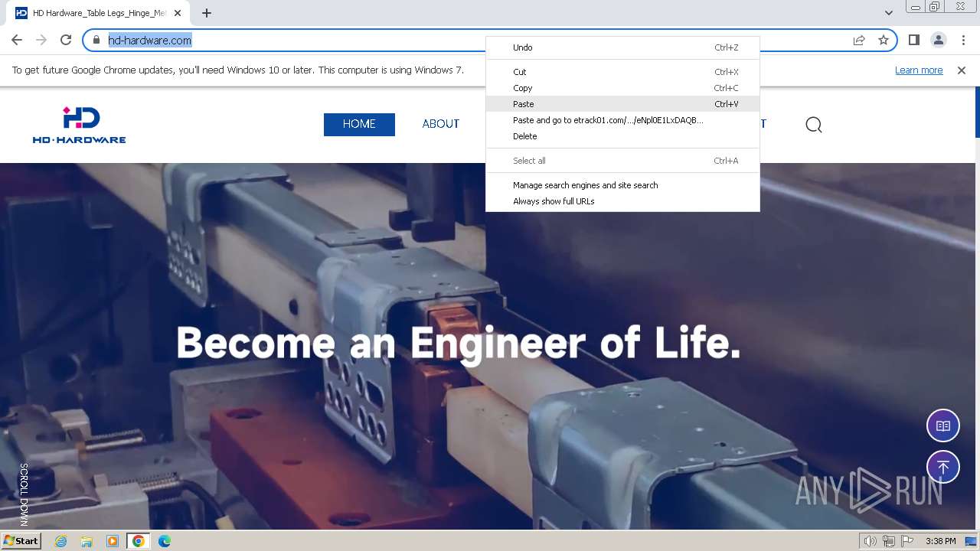Open a new tab with the plus button
The width and height of the screenshot is (980, 551).
207,13
